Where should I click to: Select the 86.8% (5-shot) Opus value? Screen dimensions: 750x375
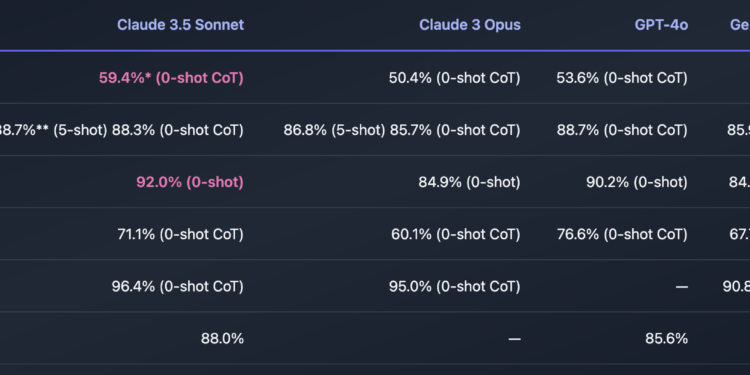pos(334,130)
